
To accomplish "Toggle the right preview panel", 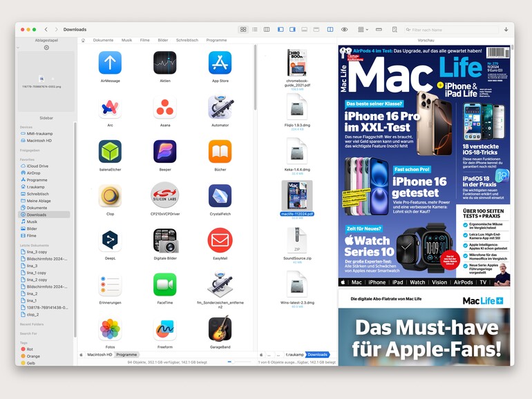I will [x=292, y=30].
